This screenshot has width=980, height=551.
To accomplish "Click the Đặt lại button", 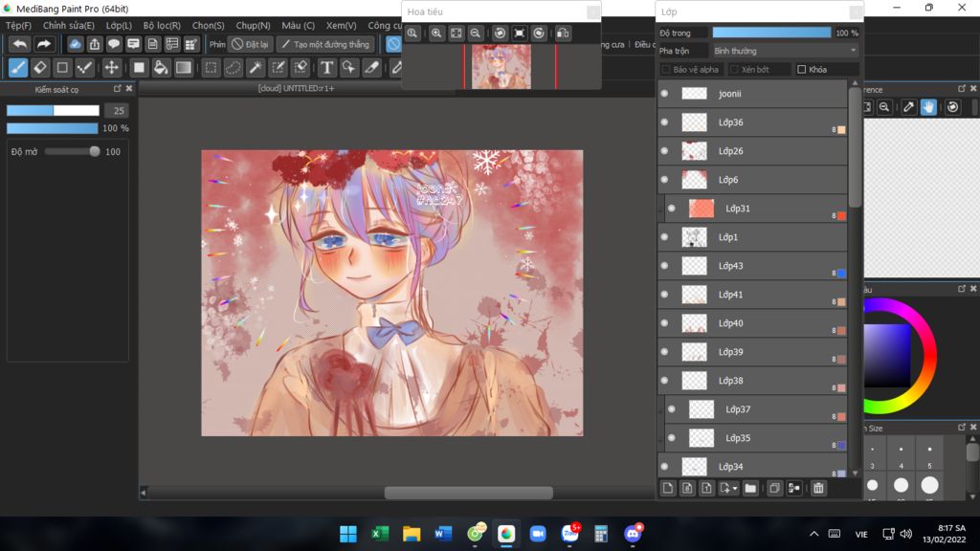I will [251, 44].
